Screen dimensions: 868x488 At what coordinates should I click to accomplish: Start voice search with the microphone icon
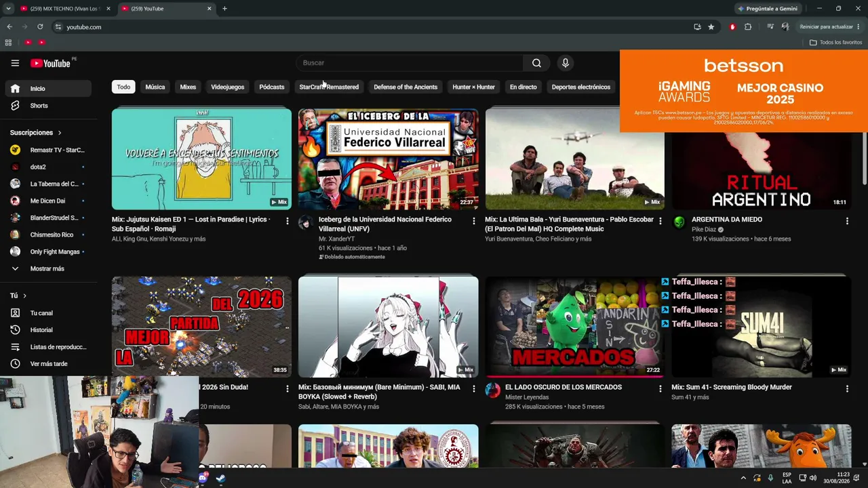click(x=566, y=63)
